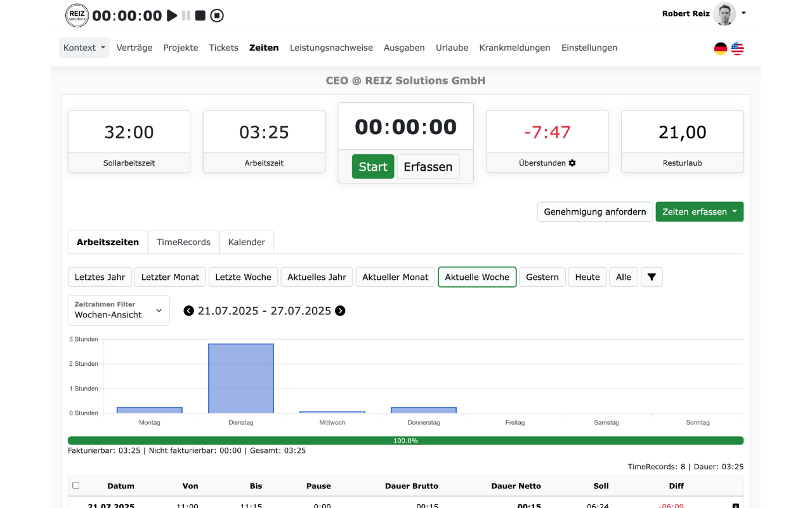
Task: Go to previous week with left arrow
Action: tap(188, 311)
